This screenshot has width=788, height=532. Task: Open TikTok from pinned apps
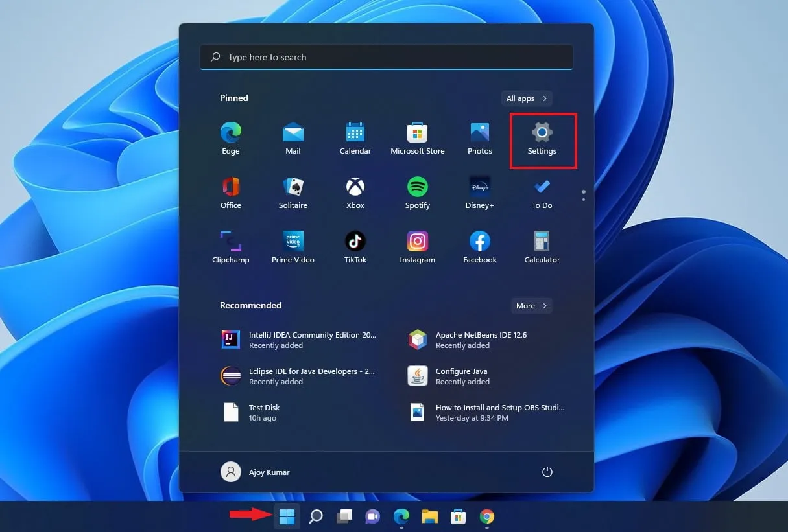355,247
